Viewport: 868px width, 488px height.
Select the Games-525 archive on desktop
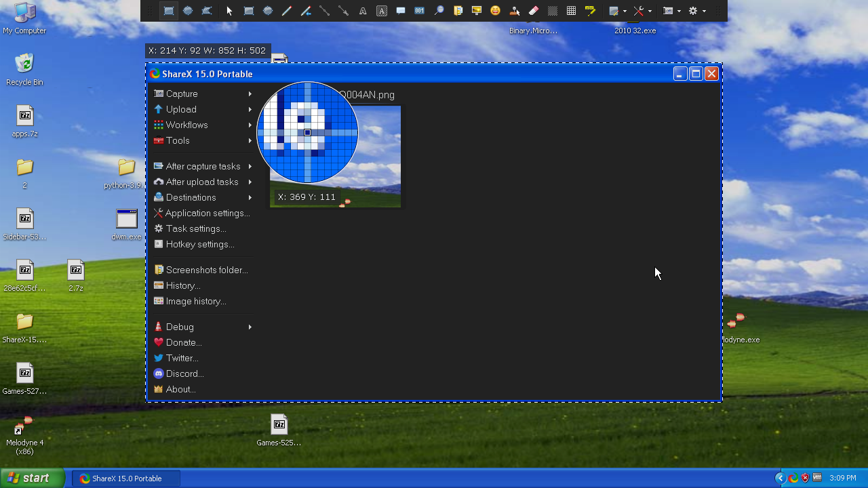279,430
